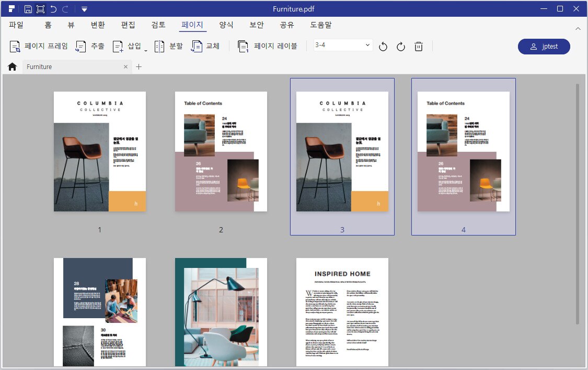
Task: Click the 페이지 레이블 tool
Action: (268, 46)
